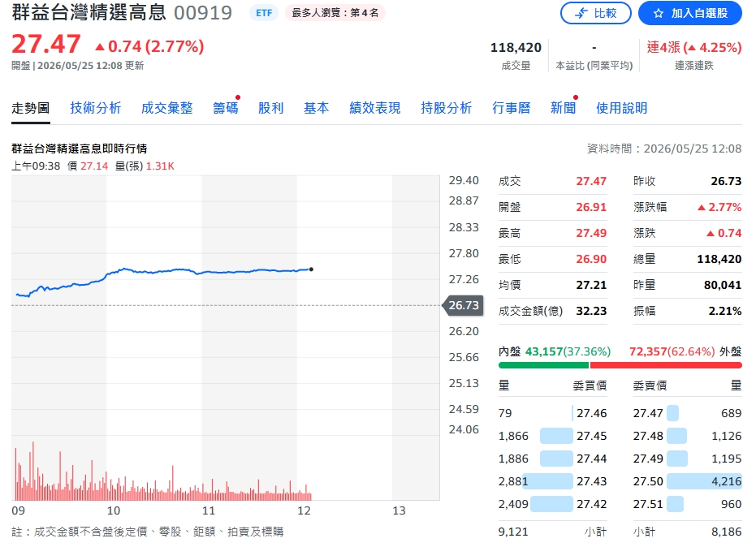Click bid price 27.43

tap(592, 481)
